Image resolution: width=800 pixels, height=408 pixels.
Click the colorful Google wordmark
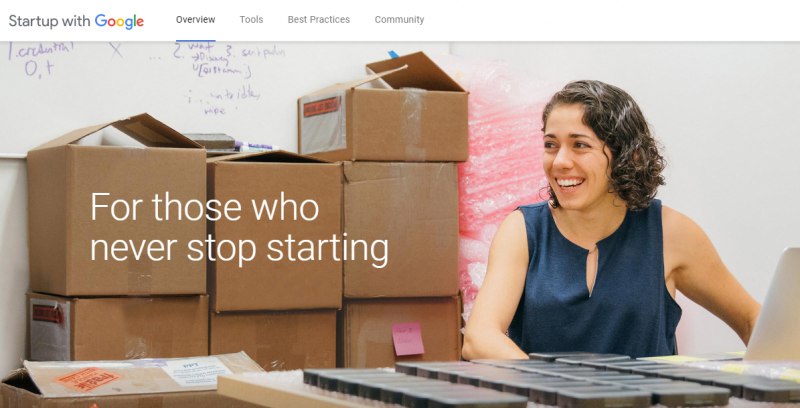click(x=119, y=21)
